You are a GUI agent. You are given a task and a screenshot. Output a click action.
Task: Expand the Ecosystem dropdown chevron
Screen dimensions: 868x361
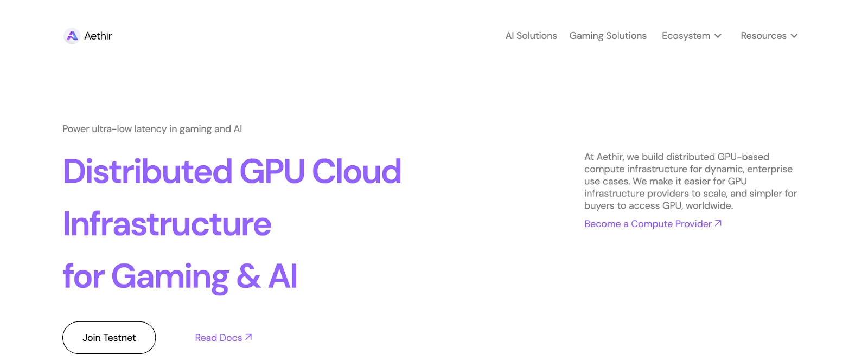click(718, 36)
